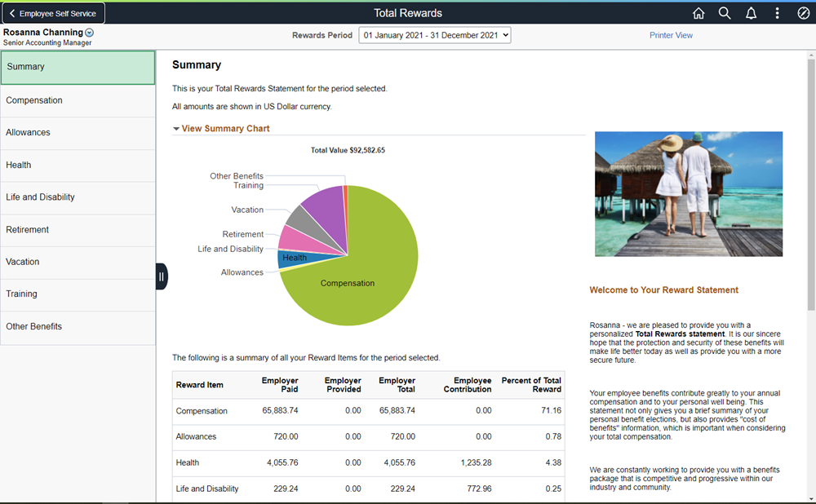Click the Allowances chart label
The image size is (816, 504).
click(x=242, y=272)
